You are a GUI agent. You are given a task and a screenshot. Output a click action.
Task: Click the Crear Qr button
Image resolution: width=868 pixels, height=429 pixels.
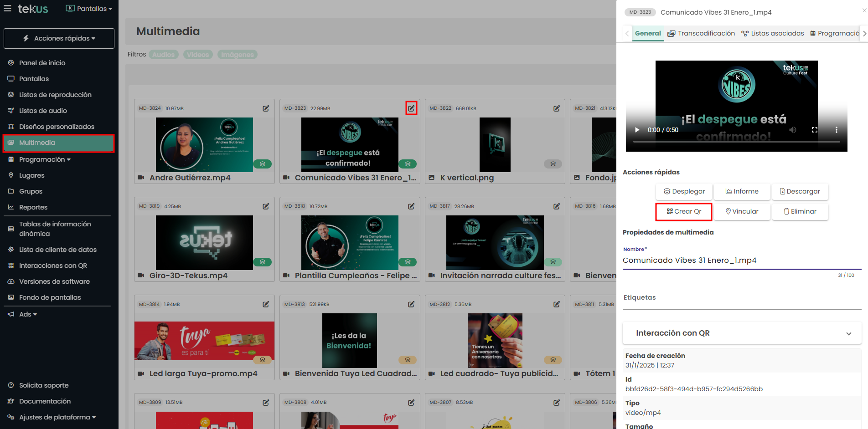684,211
